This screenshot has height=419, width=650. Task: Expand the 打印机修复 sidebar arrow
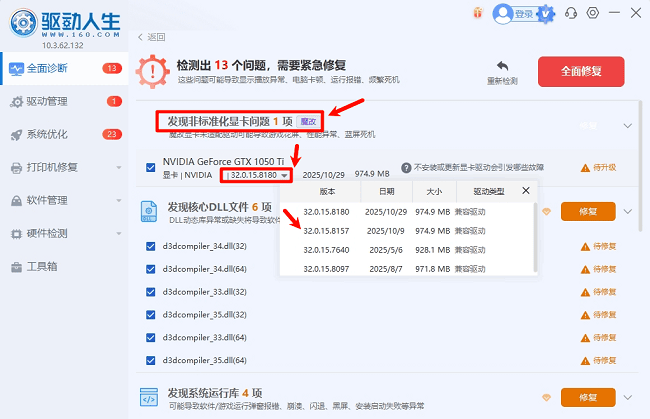pos(119,168)
